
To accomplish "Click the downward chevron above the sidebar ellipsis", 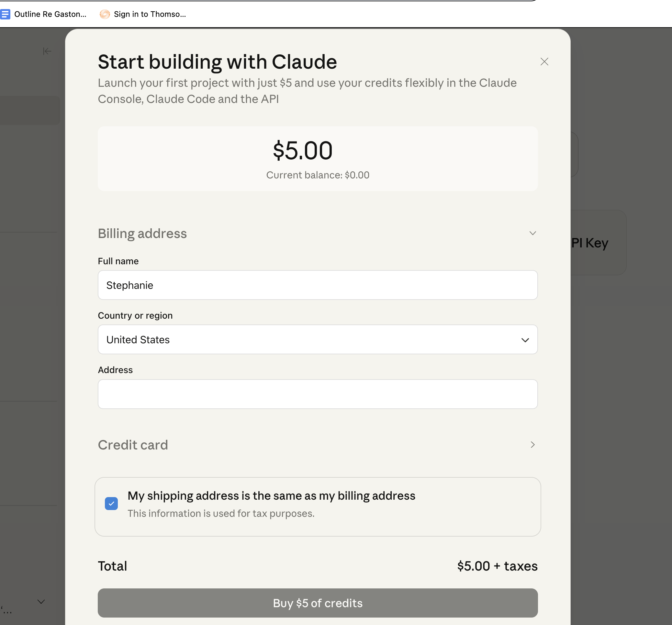I will click(x=41, y=602).
